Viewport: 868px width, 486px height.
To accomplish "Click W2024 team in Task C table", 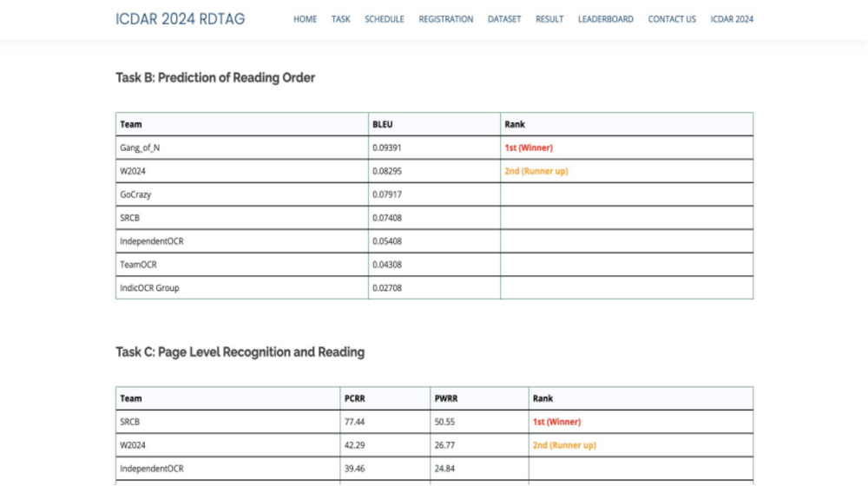I will (133, 445).
